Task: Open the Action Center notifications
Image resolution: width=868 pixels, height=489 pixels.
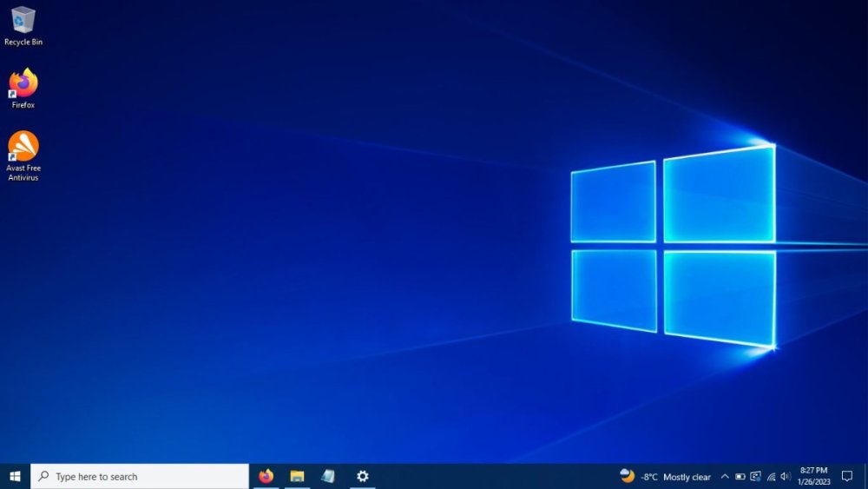Action: tap(847, 476)
